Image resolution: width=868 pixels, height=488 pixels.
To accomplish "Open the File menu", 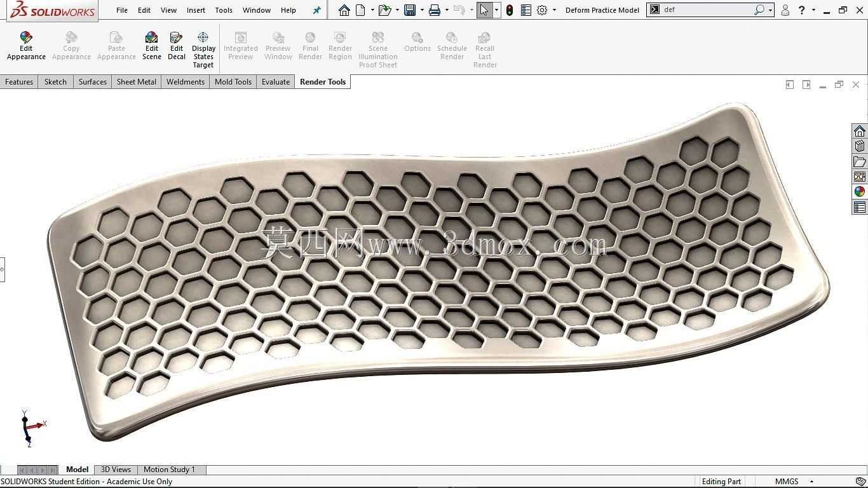I will coord(122,10).
